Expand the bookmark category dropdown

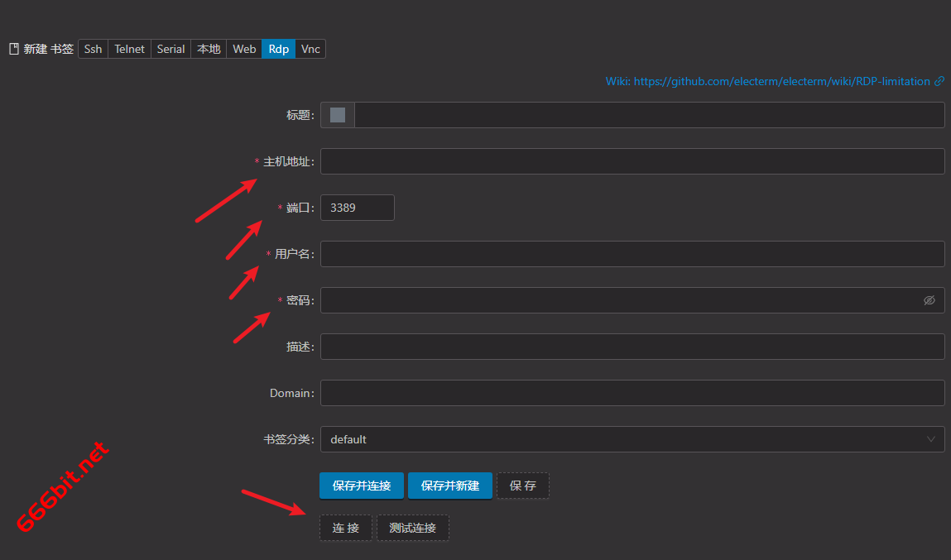coord(632,439)
